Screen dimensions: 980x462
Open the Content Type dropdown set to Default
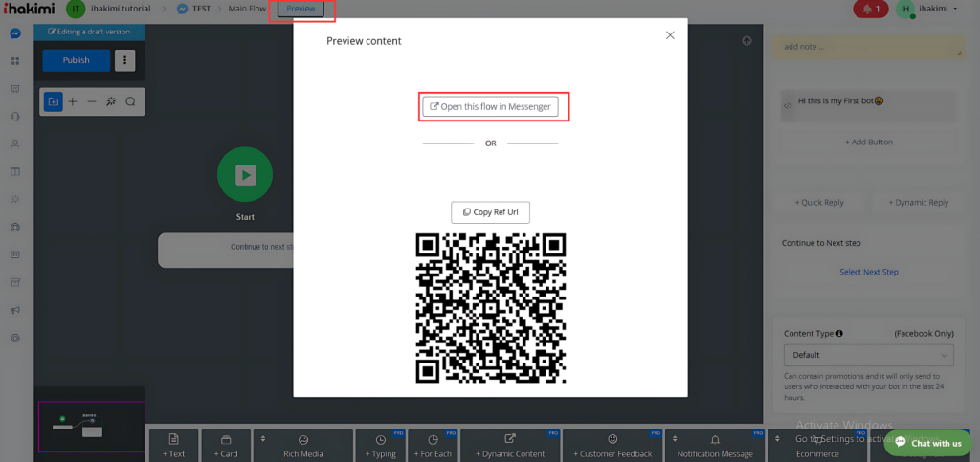(x=868, y=355)
